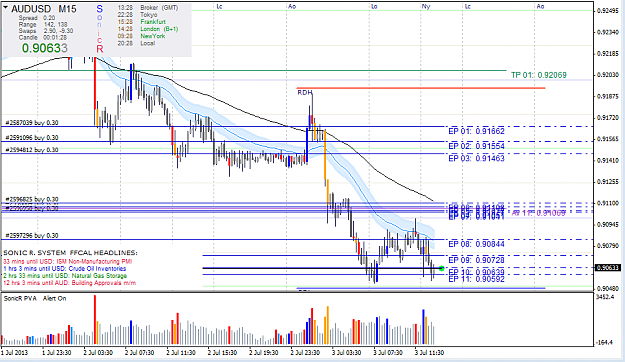Select the TP 01: 0.92069 take-profit label
The height and width of the screenshot is (362, 625).
click(x=539, y=75)
